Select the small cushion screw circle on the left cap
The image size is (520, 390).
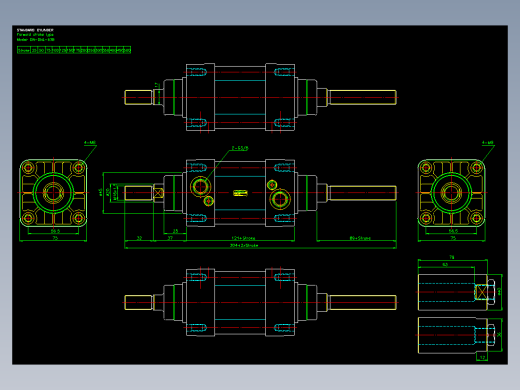[x=209, y=201]
